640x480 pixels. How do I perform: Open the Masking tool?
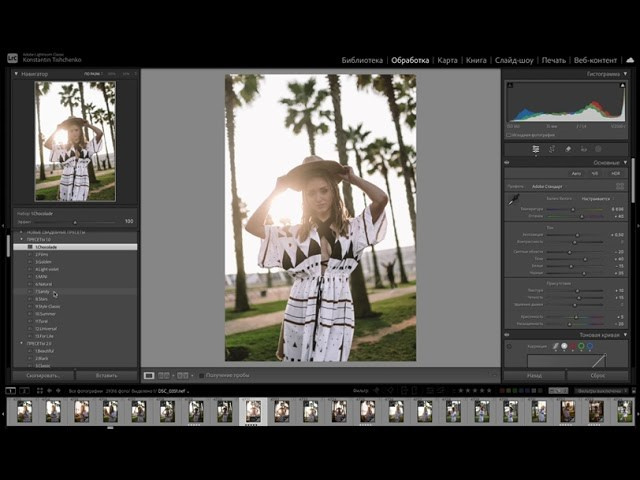[x=600, y=149]
